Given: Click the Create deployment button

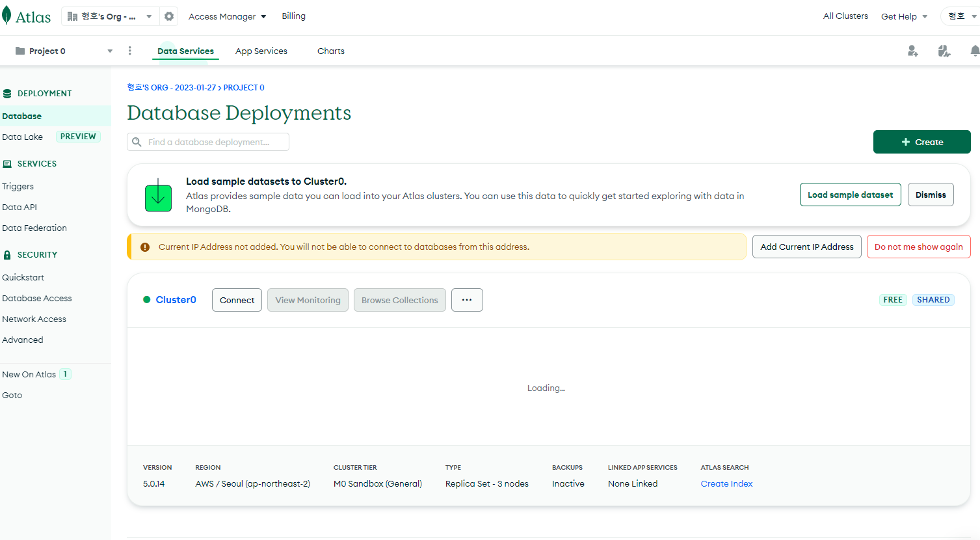Looking at the screenshot, I should [x=921, y=142].
